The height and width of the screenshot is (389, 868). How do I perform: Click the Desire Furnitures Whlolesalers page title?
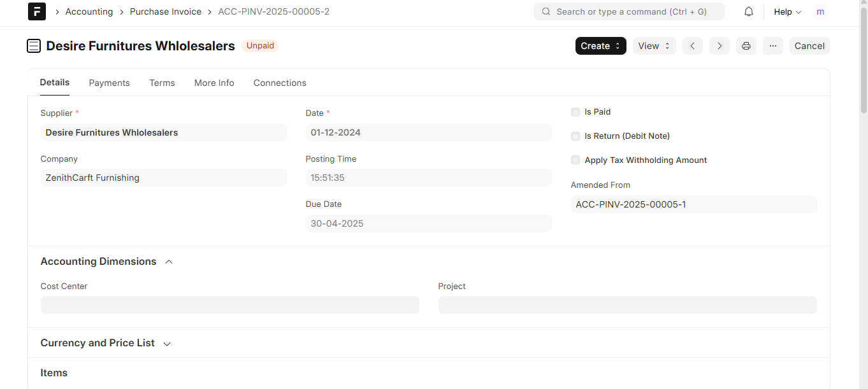click(x=141, y=46)
